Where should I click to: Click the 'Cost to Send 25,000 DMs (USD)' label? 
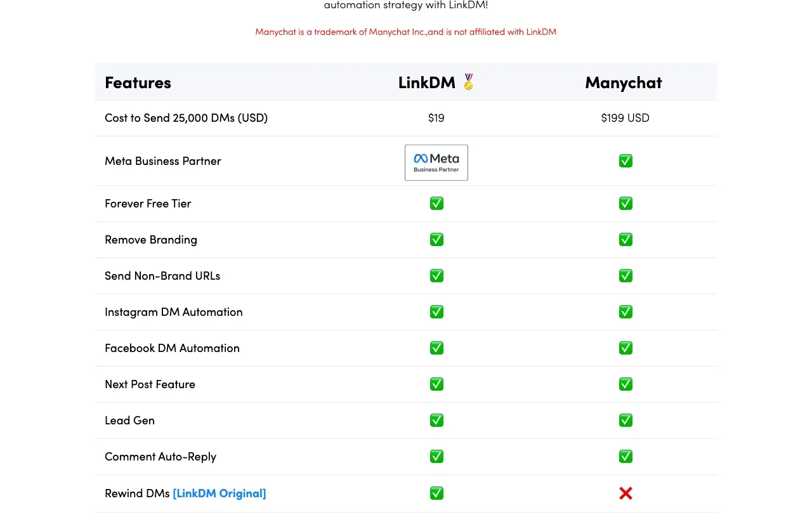pos(186,118)
